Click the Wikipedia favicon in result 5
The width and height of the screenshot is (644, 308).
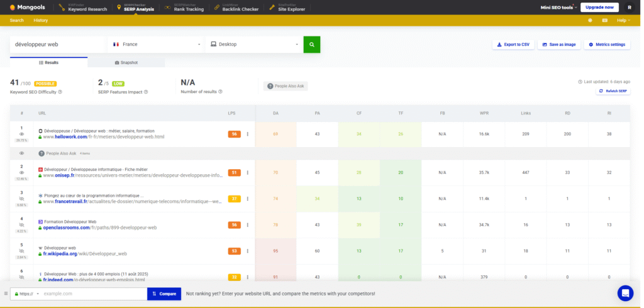[41, 248]
